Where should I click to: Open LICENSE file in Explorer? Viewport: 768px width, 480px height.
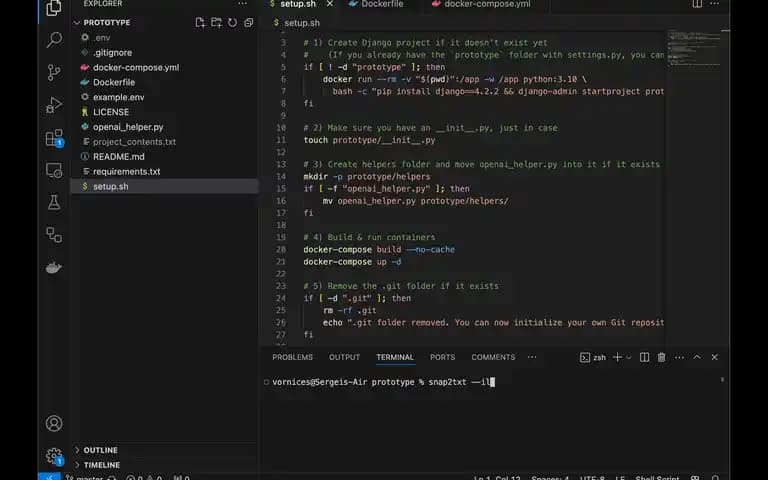(x=165, y=112)
